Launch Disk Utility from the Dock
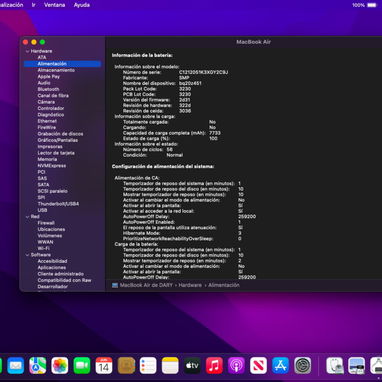 [335, 366]
